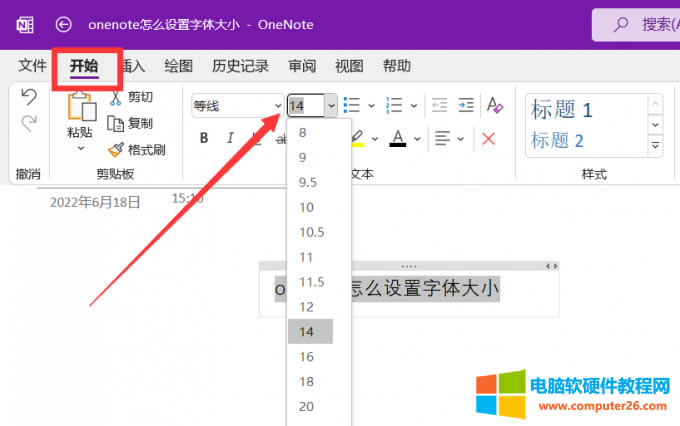This screenshot has width=680, height=426.
Task: Toggle Italic formatting
Action: click(230, 138)
